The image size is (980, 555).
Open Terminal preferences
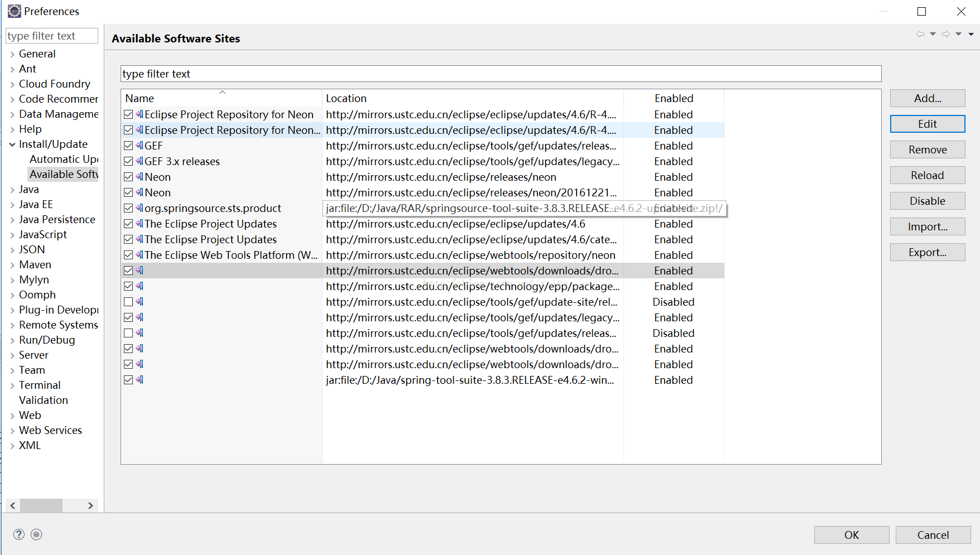40,385
